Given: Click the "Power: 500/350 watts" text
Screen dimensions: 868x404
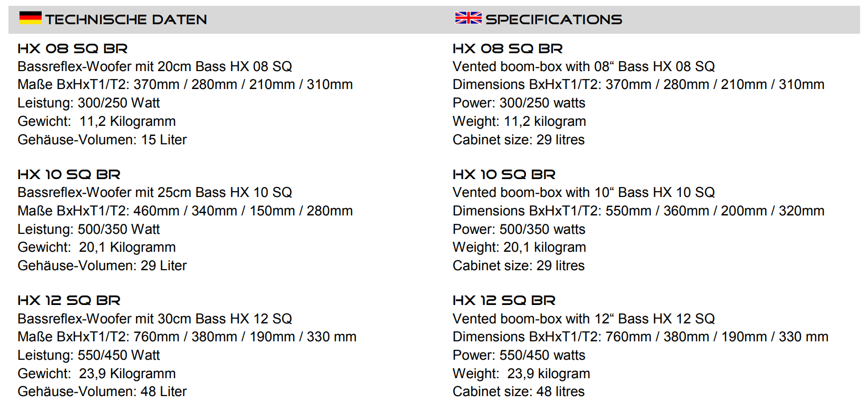Looking at the screenshot, I should click(x=519, y=229).
